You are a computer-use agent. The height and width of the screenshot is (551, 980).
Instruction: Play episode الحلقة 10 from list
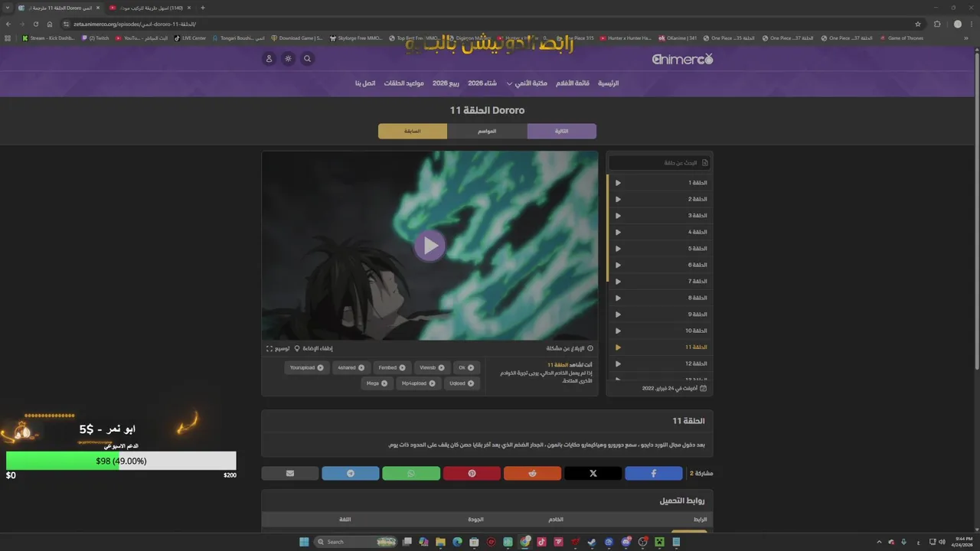pos(661,331)
